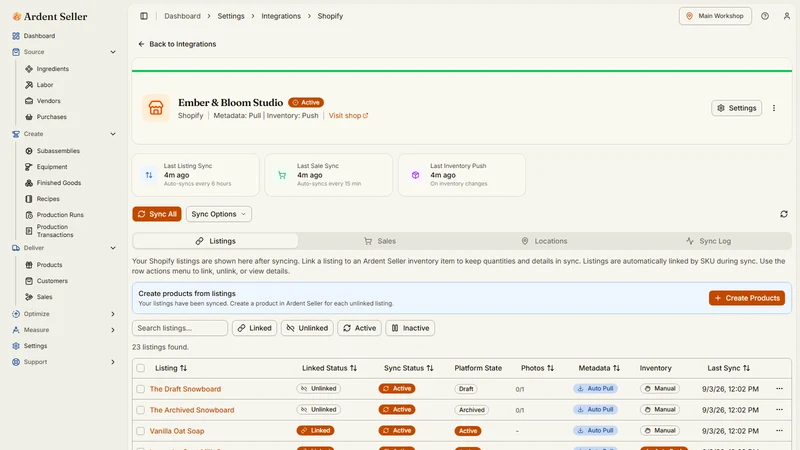This screenshot has width=800, height=450.
Task: Open Purchases from the sidebar
Action: point(46,117)
